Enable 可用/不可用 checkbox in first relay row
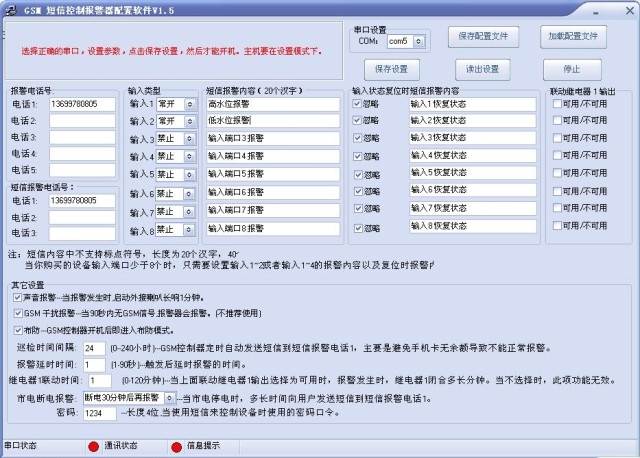Screen dimensions: 640x458 click(557, 103)
